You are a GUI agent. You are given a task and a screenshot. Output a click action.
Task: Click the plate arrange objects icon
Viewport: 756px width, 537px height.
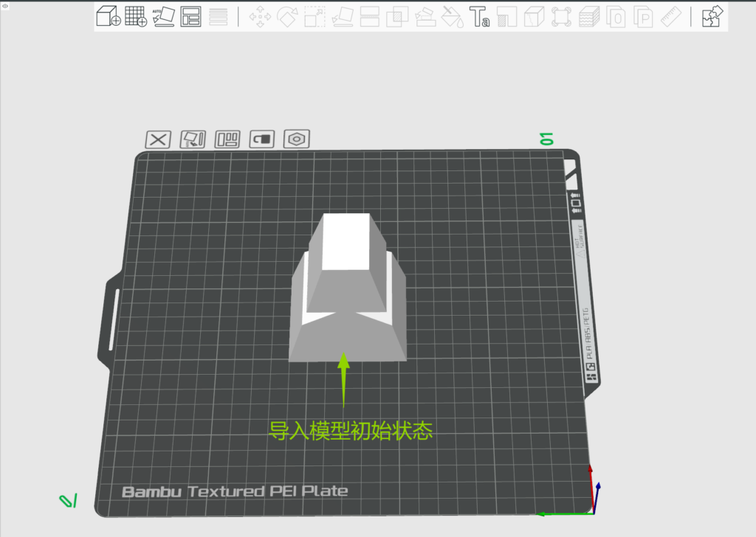point(227,139)
